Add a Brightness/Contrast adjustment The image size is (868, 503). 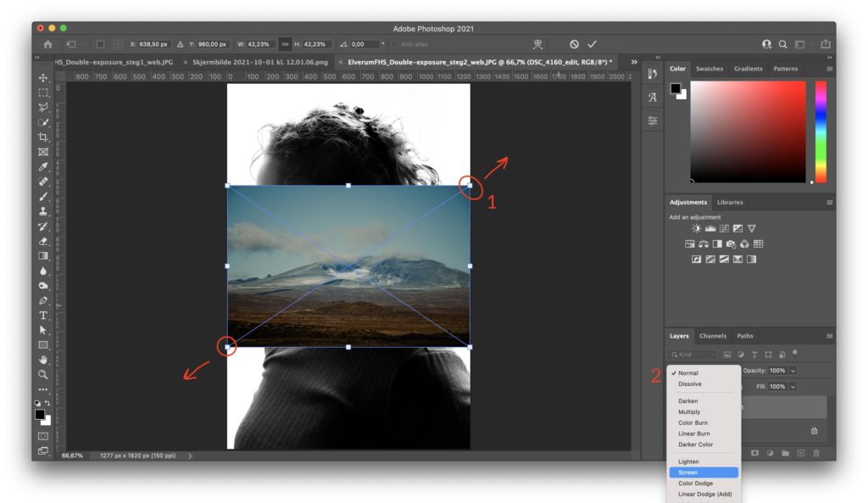click(x=697, y=228)
